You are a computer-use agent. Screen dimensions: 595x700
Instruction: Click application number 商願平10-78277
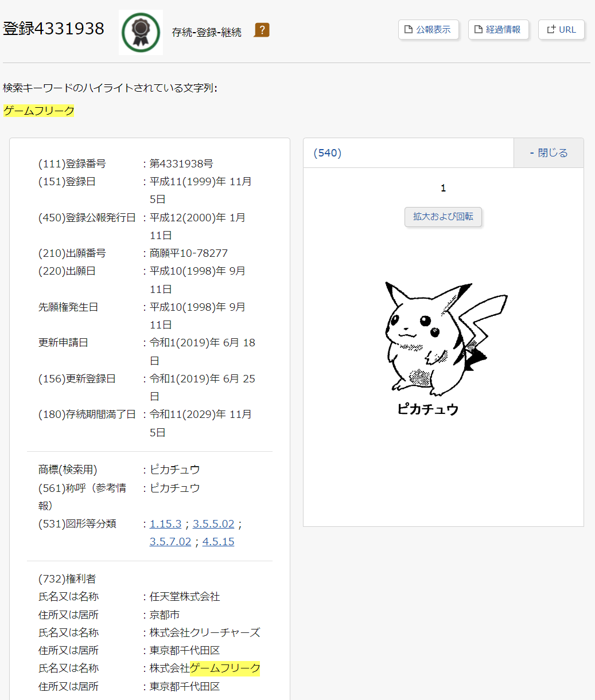point(189,253)
